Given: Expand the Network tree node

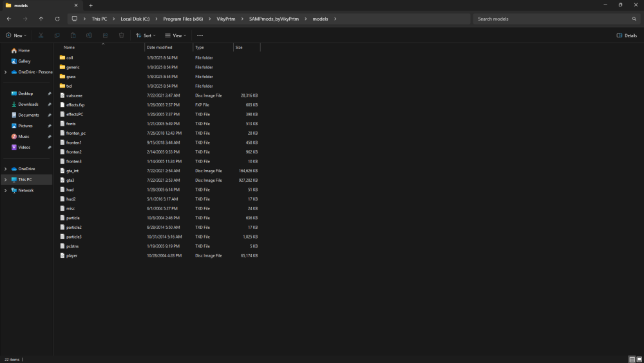Looking at the screenshot, I should [5, 190].
